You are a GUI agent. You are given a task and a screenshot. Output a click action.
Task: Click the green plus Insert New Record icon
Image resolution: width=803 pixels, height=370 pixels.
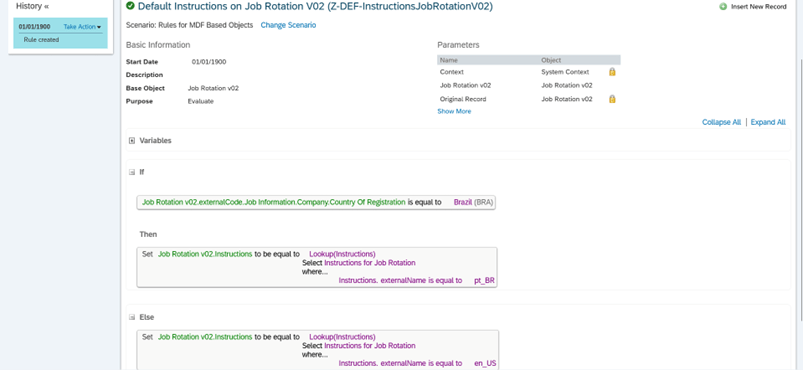[723, 7]
